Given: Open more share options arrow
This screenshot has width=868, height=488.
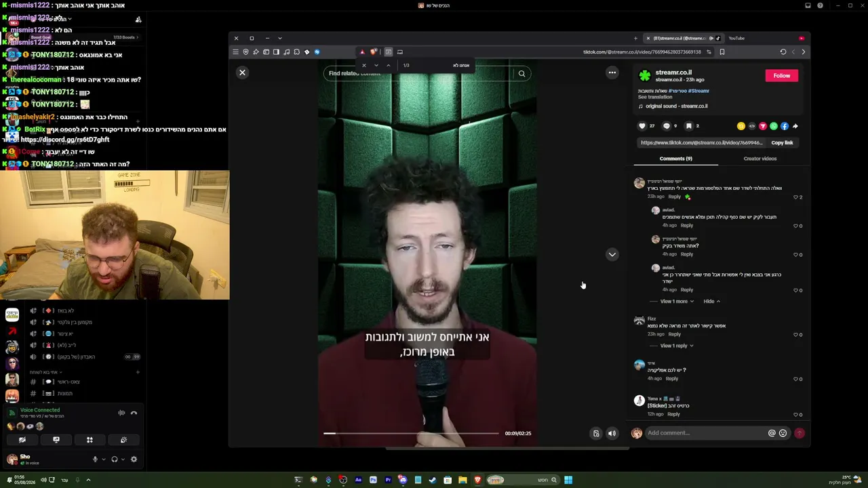Looking at the screenshot, I should [x=795, y=126].
